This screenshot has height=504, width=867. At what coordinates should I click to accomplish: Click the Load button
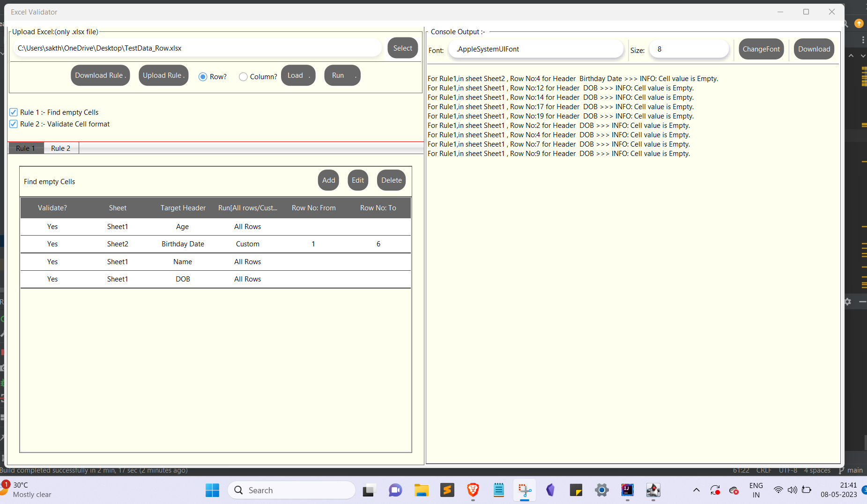coord(298,75)
